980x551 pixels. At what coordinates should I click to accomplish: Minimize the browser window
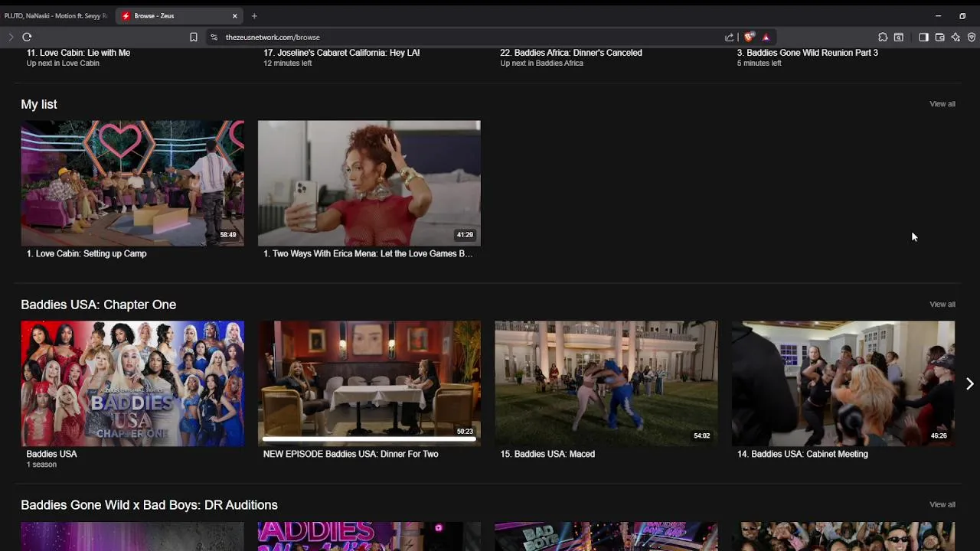click(x=938, y=15)
